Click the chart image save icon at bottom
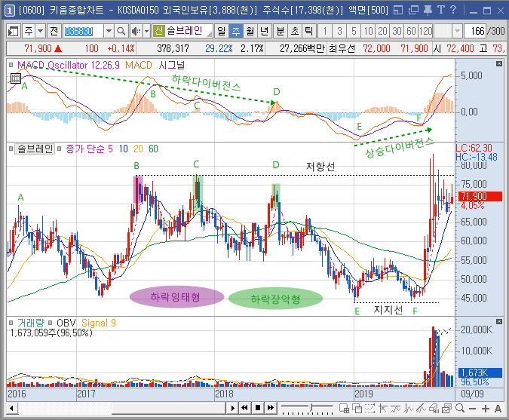Viewport: 509px width, 420px height. click(446, 409)
